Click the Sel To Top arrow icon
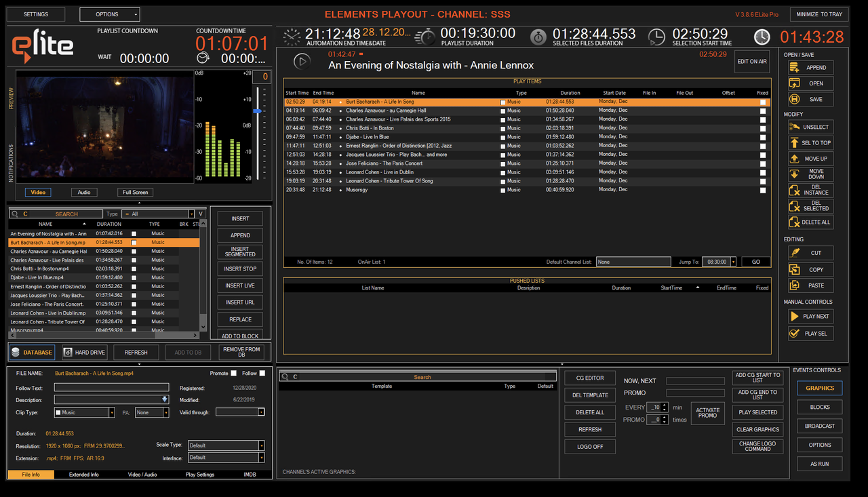868x497 pixels. pos(794,142)
